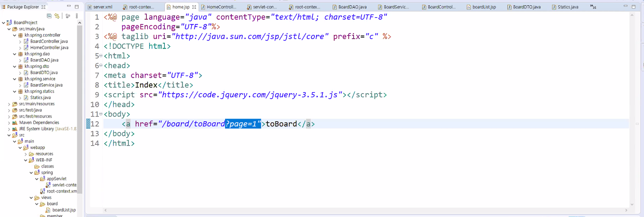Collapse the BoardProject tree node
This screenshot has height=217, width=644.
pos(4,22)
